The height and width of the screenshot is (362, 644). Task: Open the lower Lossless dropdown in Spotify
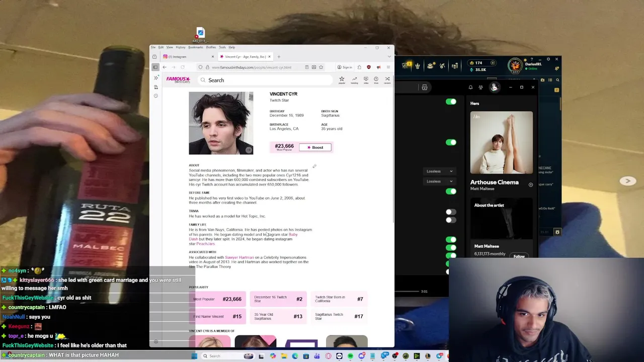(439, 182)
